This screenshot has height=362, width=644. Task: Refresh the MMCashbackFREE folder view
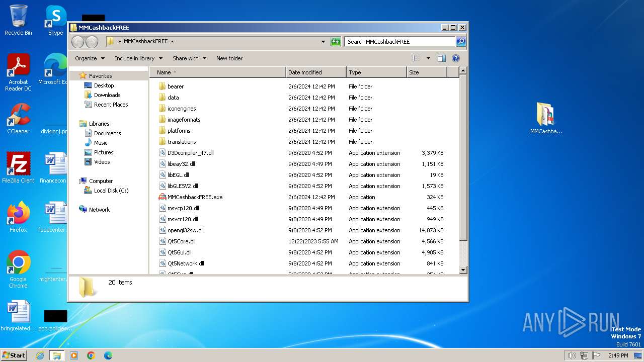[336, 42]
